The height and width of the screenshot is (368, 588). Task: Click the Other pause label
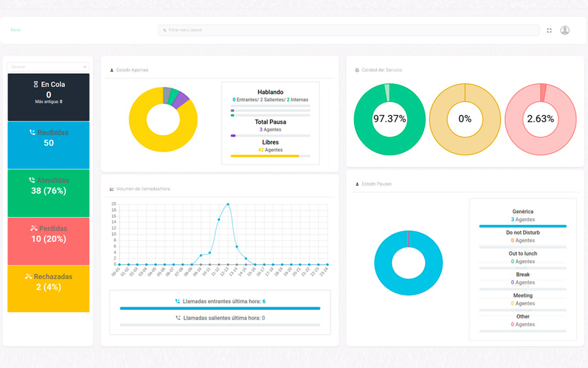click(x=523, y=316)
